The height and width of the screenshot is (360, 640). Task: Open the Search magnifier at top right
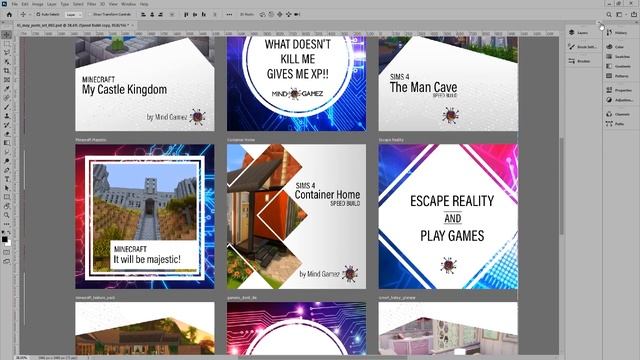(609, 14)
